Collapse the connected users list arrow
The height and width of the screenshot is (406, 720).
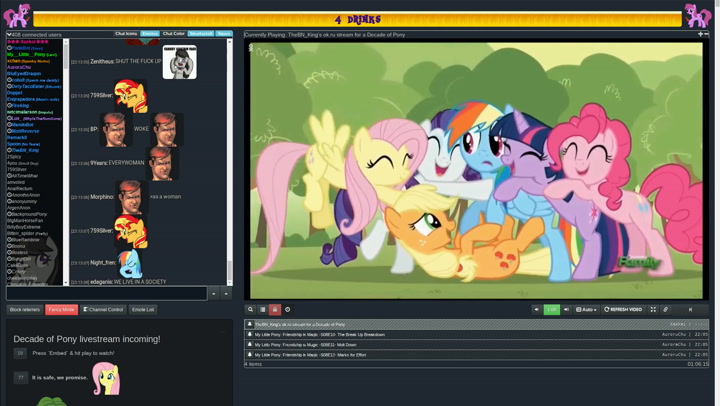(x=9, y=35)
